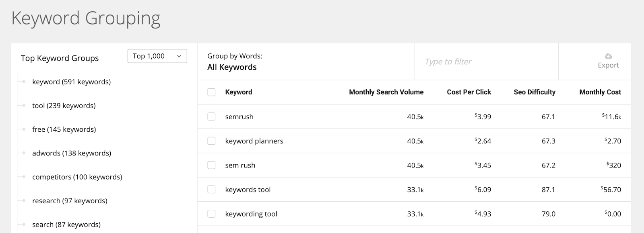The image size is (644, 233).
Task: Choose the free (145 keywords) group
Action: (64, 129)
